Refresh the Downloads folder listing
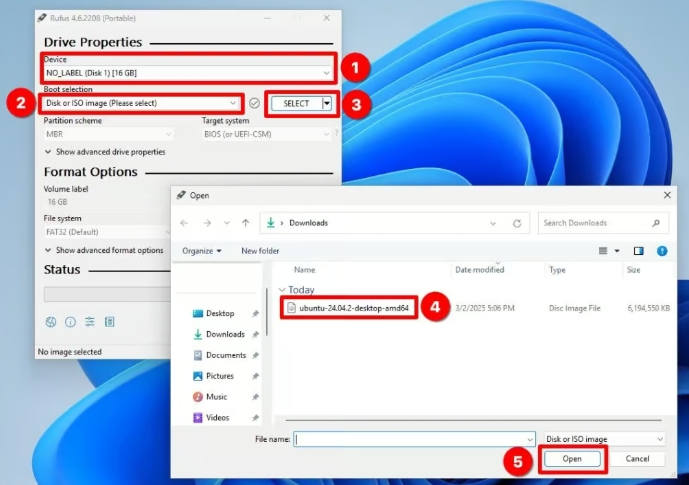Image resolution: width=689 pixels, height=485 pixels. pos(517,223)
